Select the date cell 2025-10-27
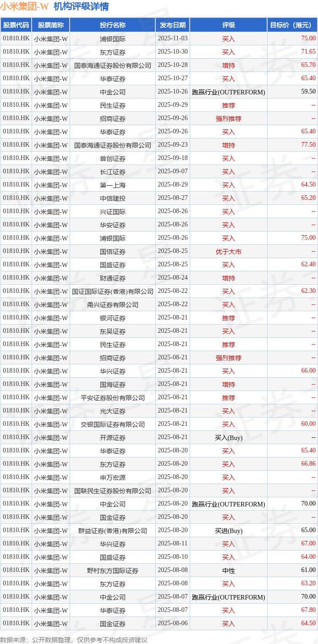Viewport: 318px width, 644px height. coord(173,78)
